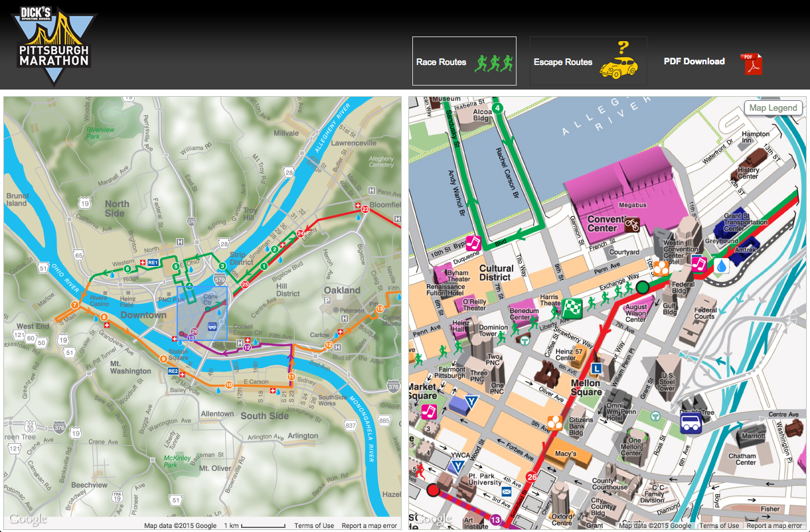Click the North Side label on overview map
The image size is (810, 532).
tap(116, 208)
